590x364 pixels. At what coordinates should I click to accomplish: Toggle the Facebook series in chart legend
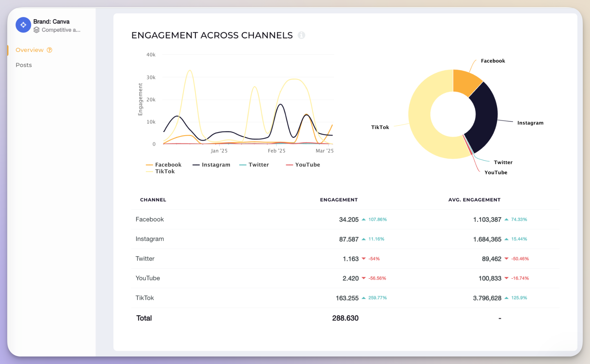(164, 165)
